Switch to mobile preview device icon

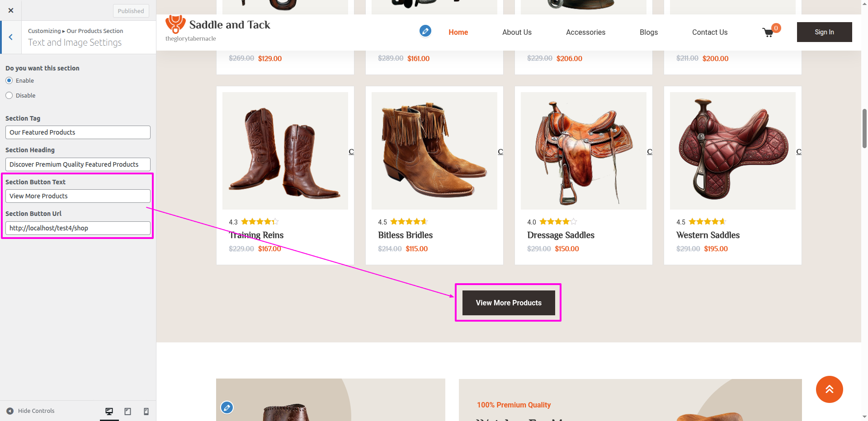[146, 411]
